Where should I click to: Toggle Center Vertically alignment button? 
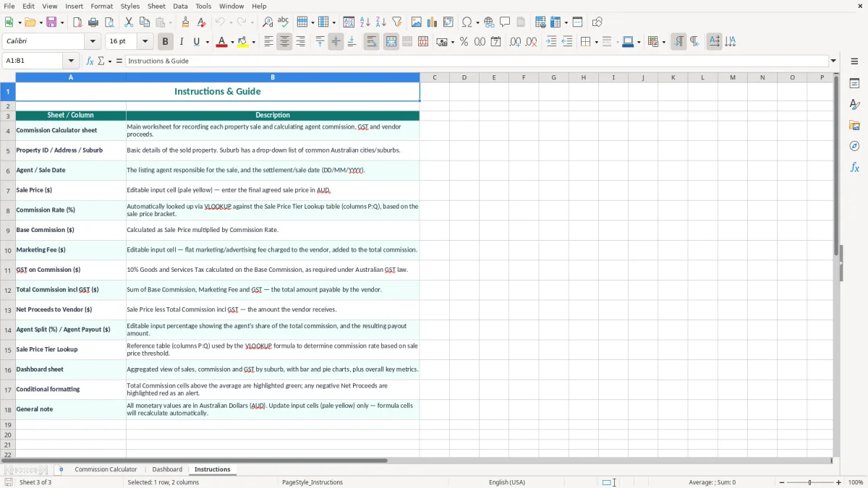336,42
